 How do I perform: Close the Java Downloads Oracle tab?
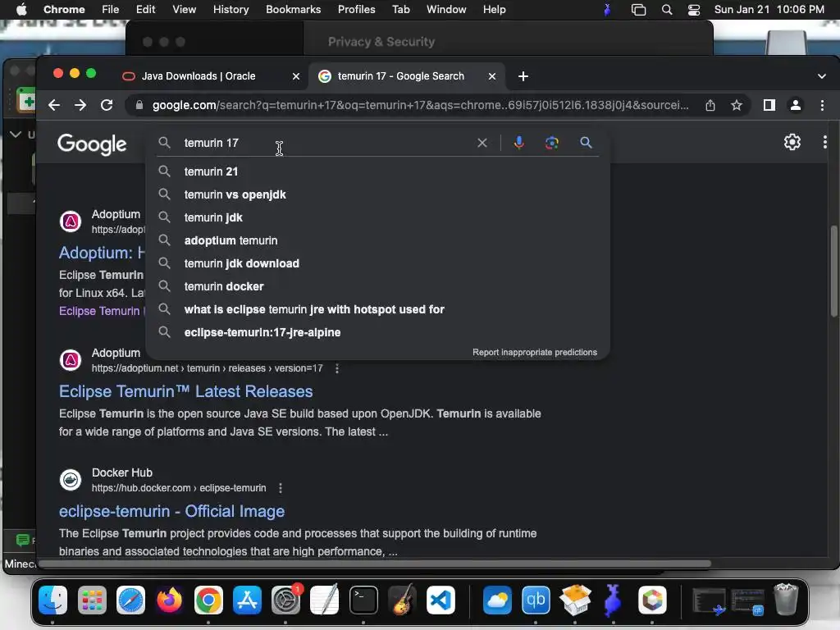(x=295, y=76)
